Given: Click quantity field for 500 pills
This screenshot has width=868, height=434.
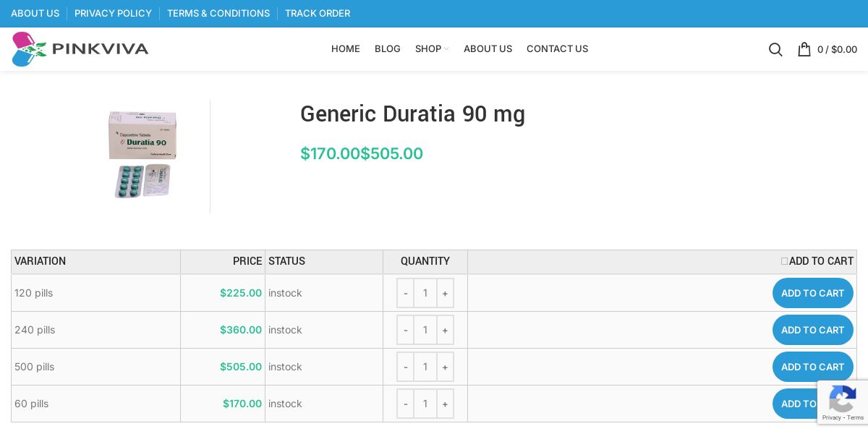Looking at the screenshot, I should [425, 367].
